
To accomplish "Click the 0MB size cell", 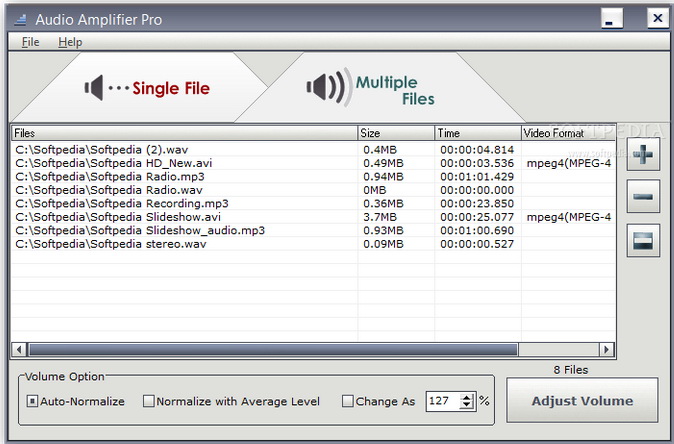I will pyautogui.click(x=375, y=190).
